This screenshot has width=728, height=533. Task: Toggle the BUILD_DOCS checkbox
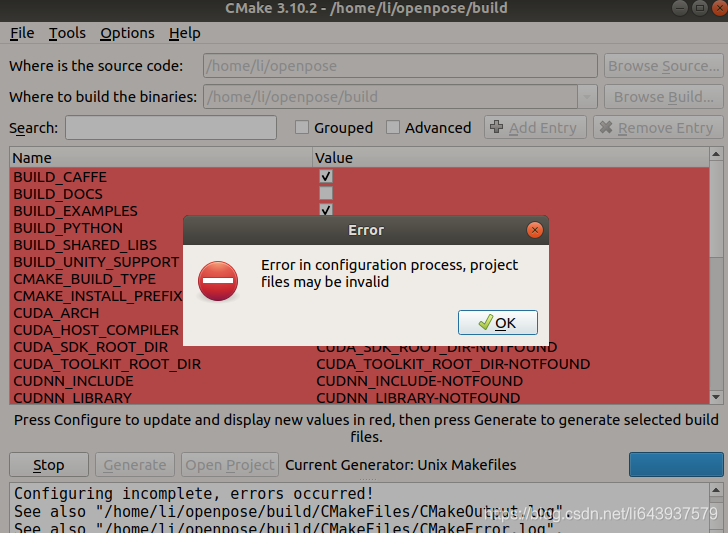(326, 193)
